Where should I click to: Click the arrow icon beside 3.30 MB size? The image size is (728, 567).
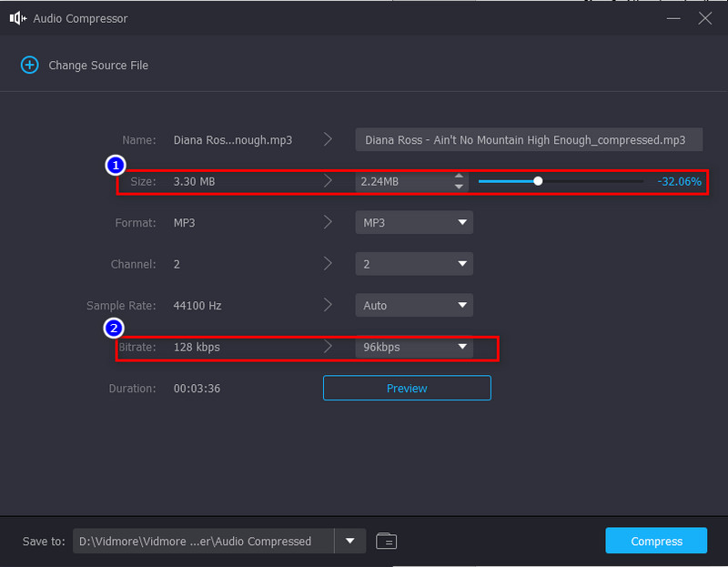pos(328,181)
